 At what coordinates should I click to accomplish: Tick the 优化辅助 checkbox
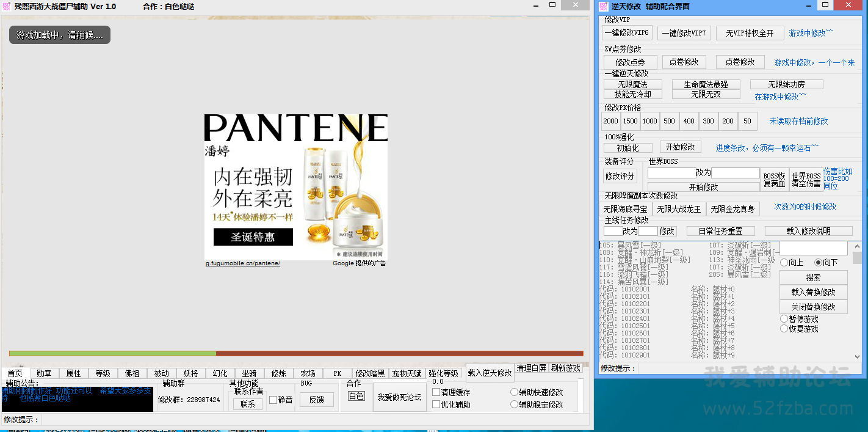pyautogui.click(x=436, y=405)
